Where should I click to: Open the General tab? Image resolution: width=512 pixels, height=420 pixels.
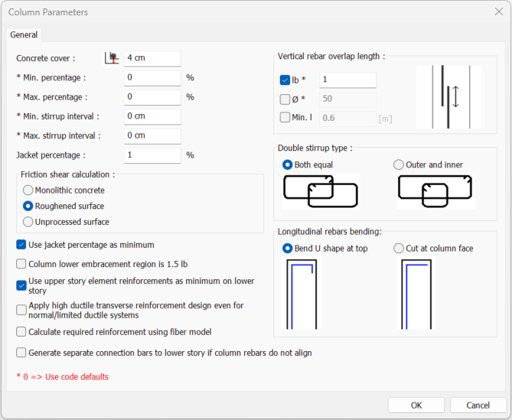[24, 34]
